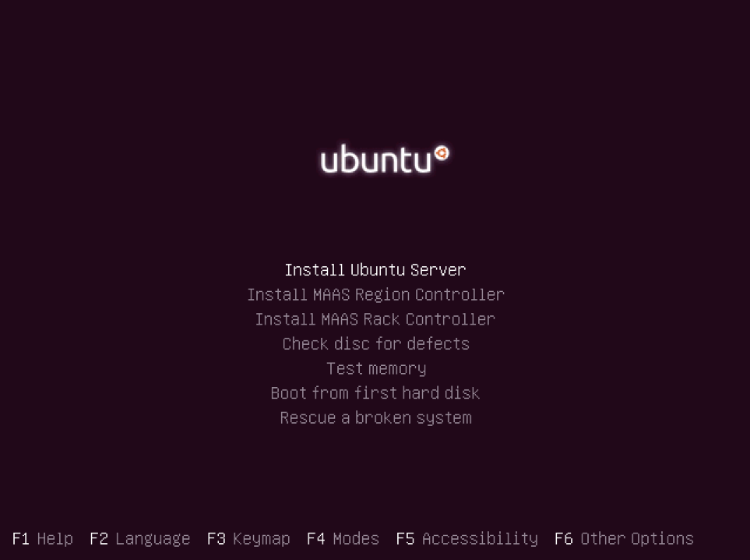Select Boot from first hard disk
The width and height of the screenshot is (750, 560).
point(375,392)
